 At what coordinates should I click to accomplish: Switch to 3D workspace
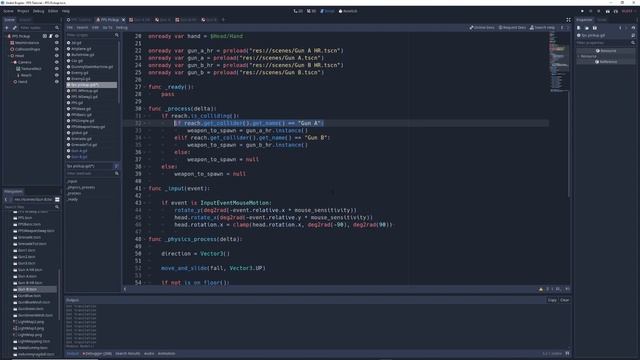(311, 11)
